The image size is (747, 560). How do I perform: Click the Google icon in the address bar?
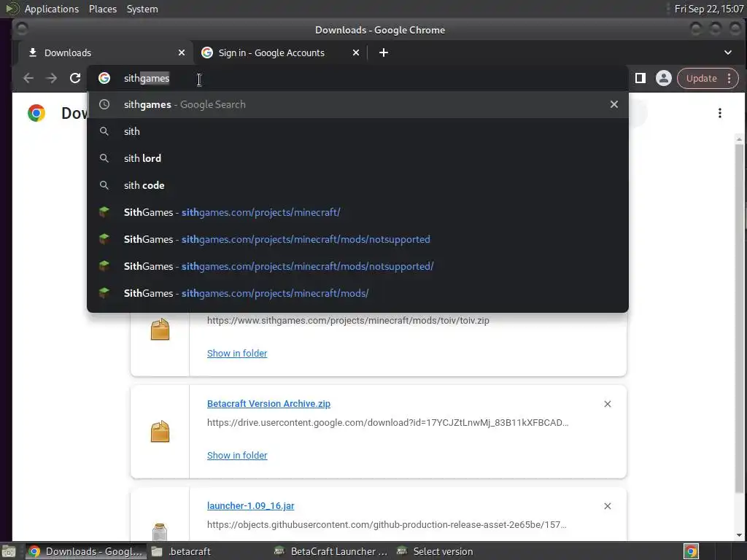[104, 78]
